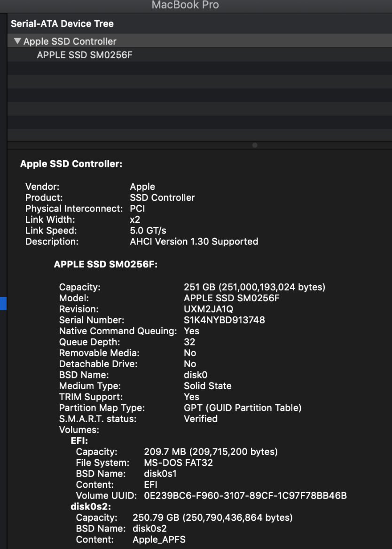Click the Volumes label

coord(79,430)
